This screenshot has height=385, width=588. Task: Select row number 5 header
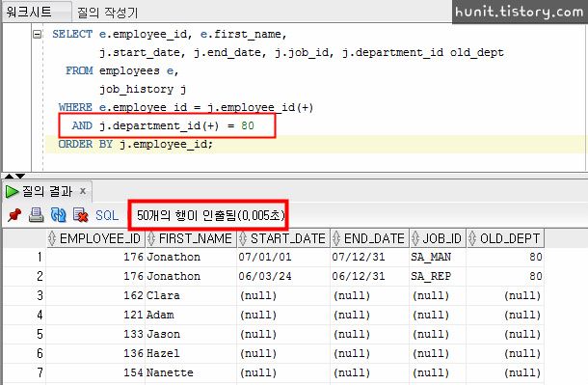25,334
